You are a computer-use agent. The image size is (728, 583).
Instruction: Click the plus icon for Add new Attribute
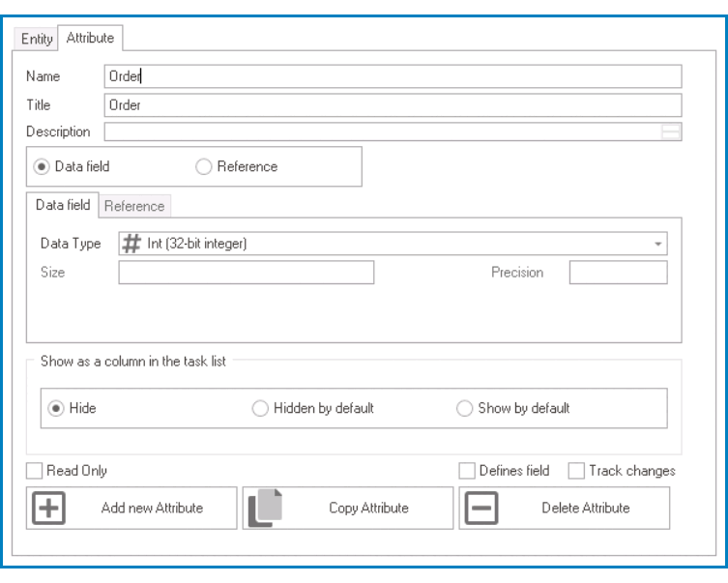[x=48, y=508]
